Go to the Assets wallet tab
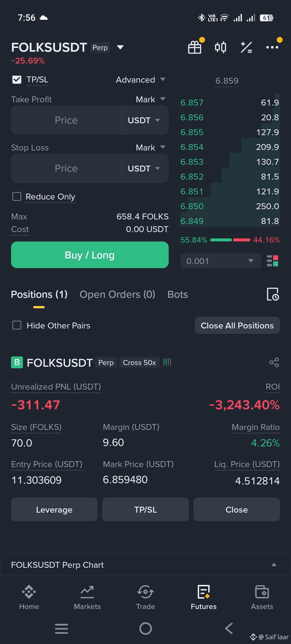This screenshot has width=291, height=644. pos(262,597)
